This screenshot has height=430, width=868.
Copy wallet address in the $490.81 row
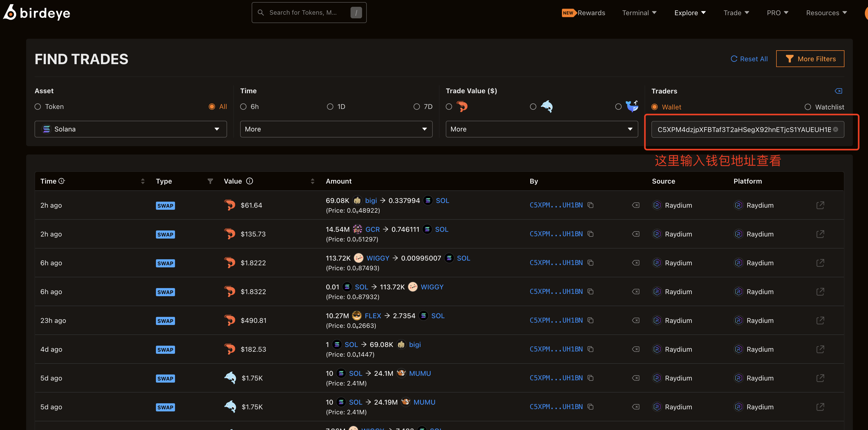(590, 320)
